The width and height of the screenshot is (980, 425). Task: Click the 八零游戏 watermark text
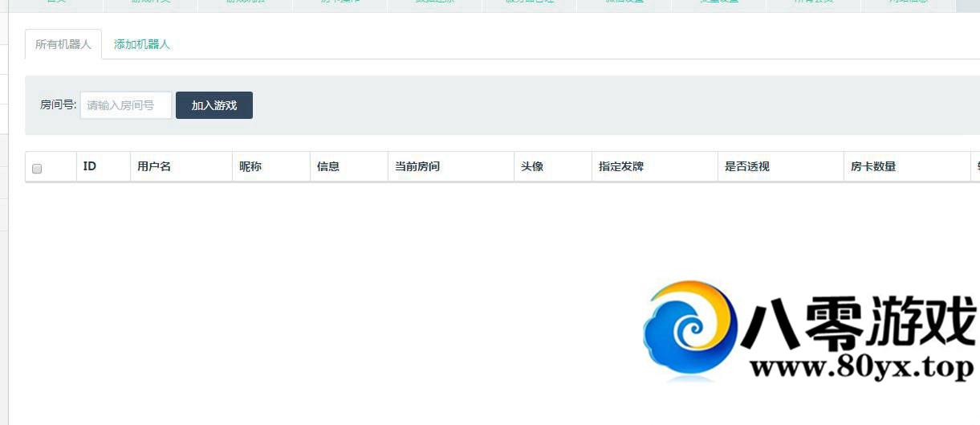pyautogui.click(x=858, y=323)
